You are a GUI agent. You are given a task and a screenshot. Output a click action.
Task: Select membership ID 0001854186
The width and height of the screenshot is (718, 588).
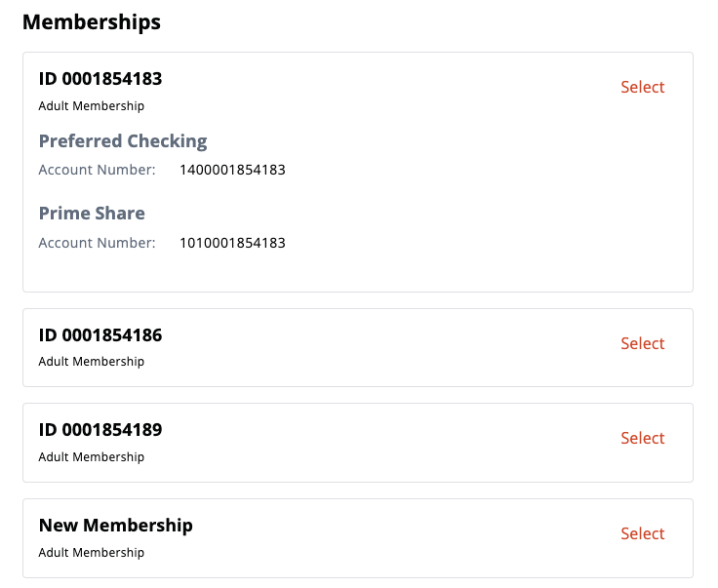click(x=642, y=343)
